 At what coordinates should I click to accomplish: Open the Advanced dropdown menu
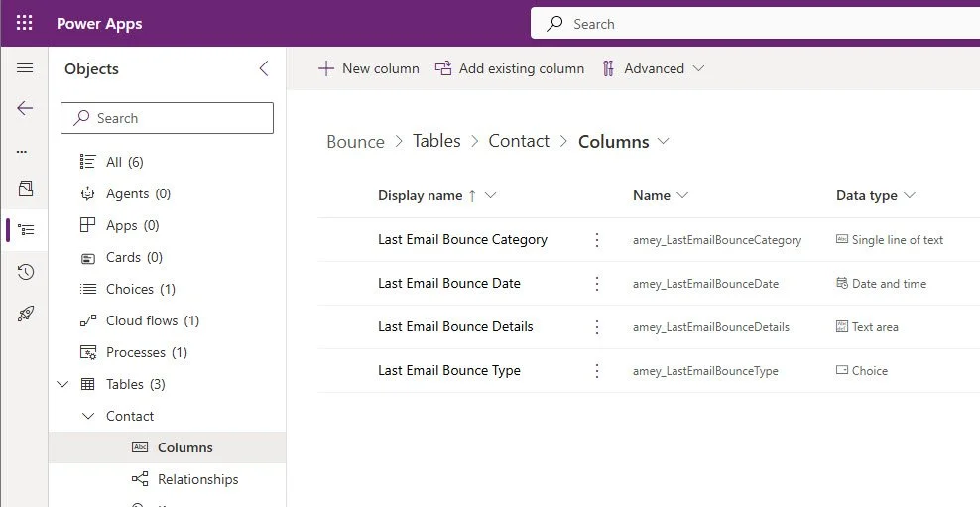tap(654, 68)
